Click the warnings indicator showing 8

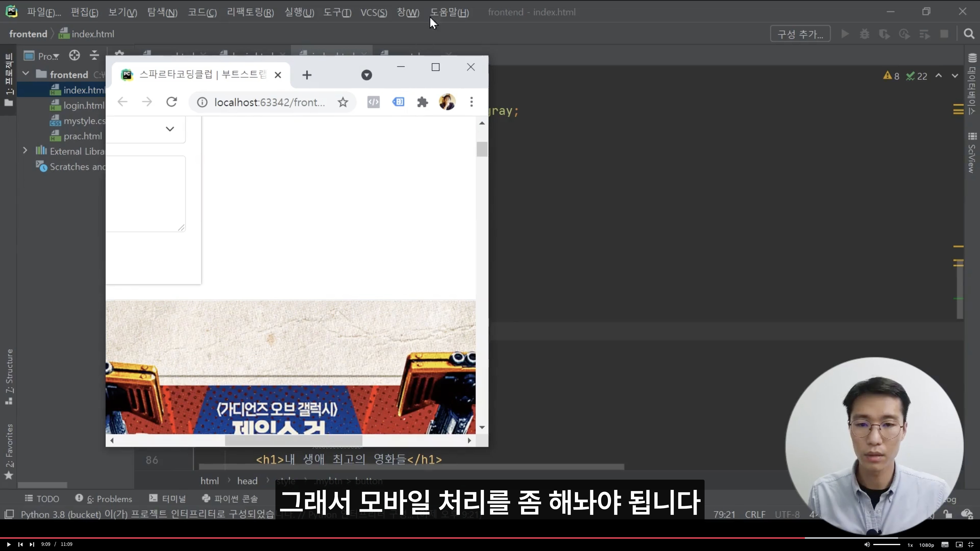point(891,76)
